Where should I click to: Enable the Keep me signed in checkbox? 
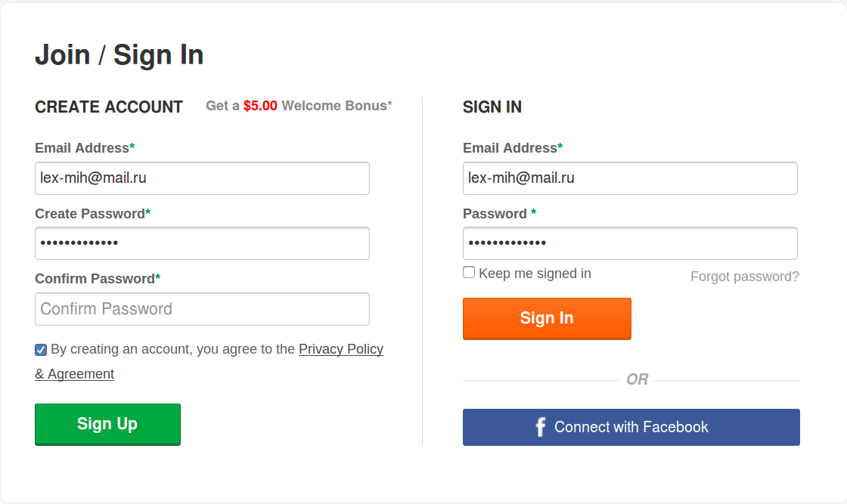pyautogui.click(x=469, y=273)
